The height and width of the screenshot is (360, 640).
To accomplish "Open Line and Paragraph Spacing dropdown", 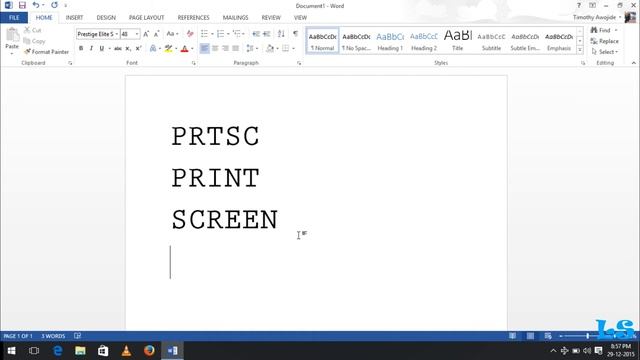I will 252,49.
